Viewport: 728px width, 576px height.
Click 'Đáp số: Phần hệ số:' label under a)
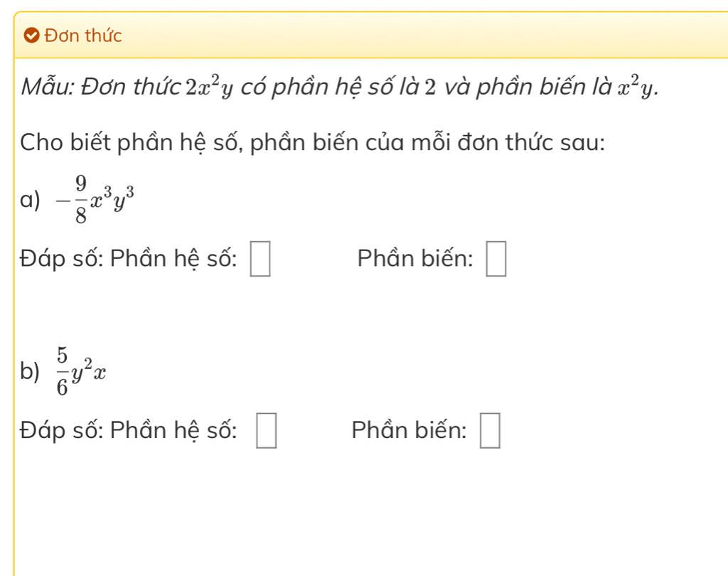pyautogui.click(x=129, y=258)
